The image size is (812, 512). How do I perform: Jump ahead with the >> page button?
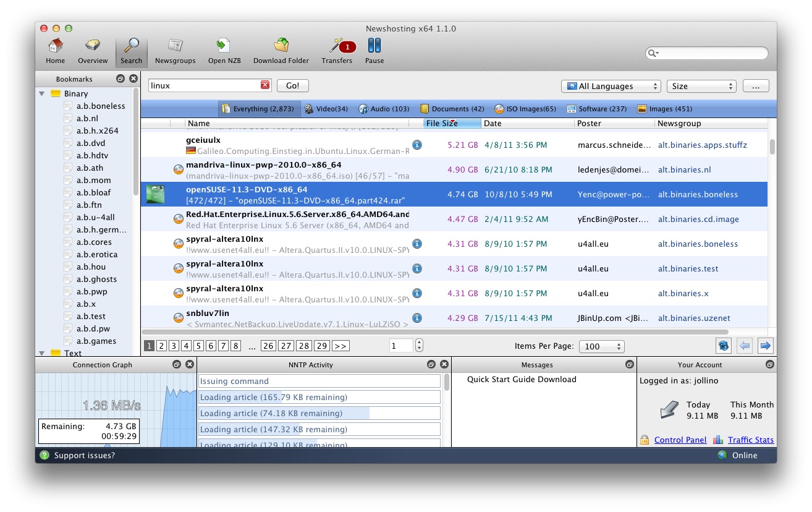click(x=340, y=346)
